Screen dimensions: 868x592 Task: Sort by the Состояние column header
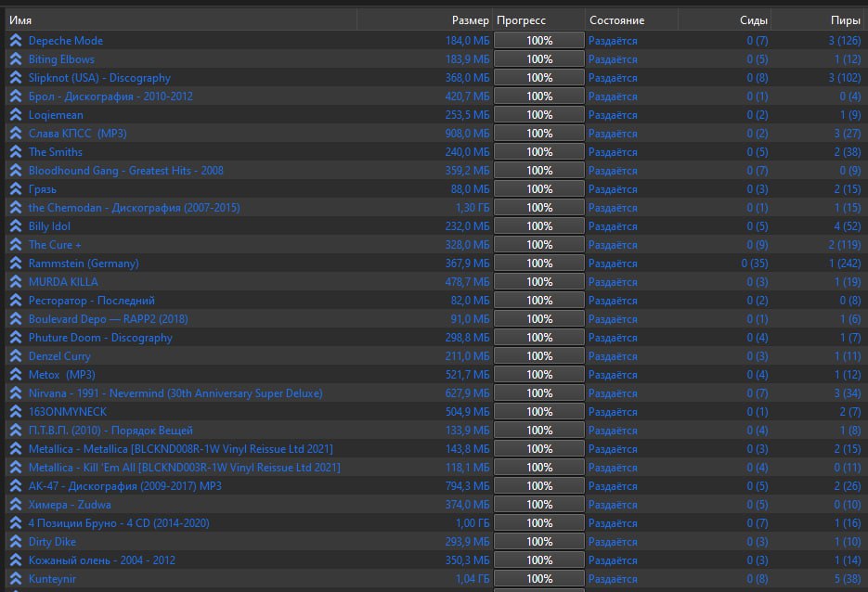(631, 20)
